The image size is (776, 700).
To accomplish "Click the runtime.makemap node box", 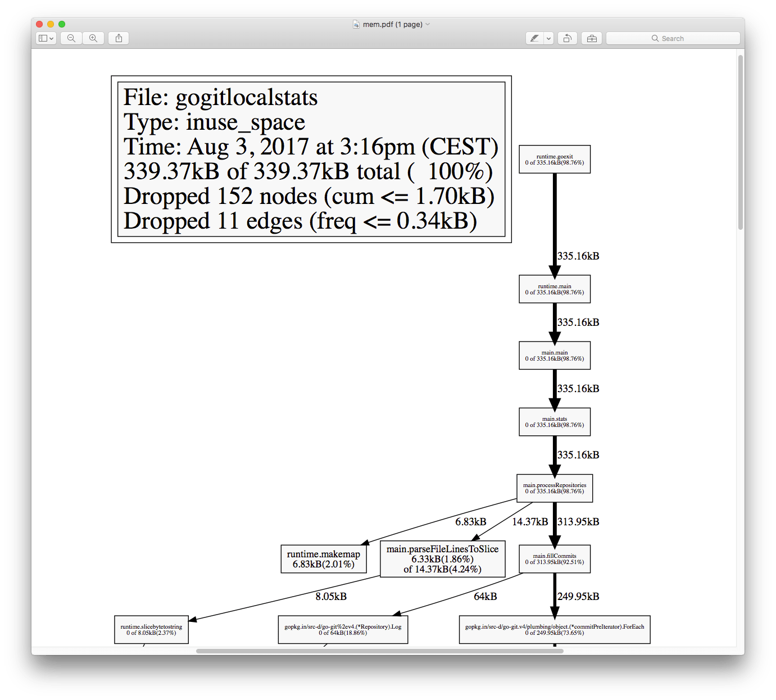I will coord(323,559).
